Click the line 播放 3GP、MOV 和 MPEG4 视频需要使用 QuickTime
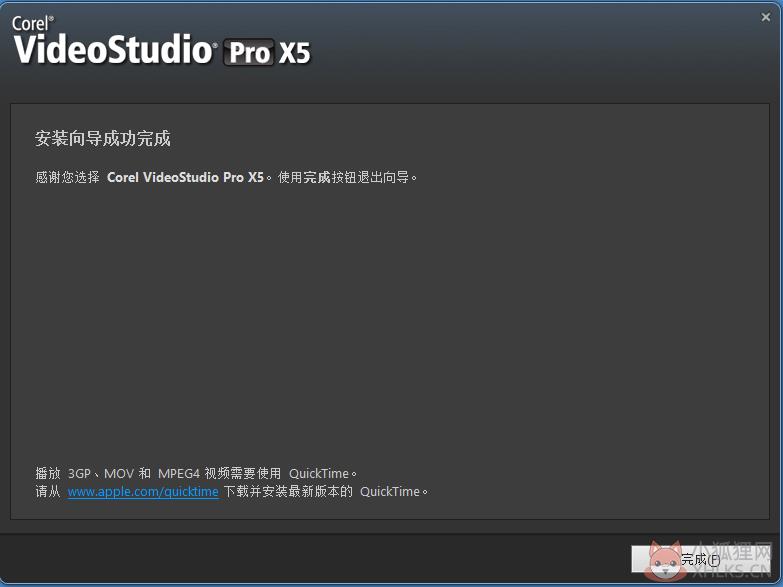The width and height of the screenshot is (783, 587). click(x=196, y=473)
